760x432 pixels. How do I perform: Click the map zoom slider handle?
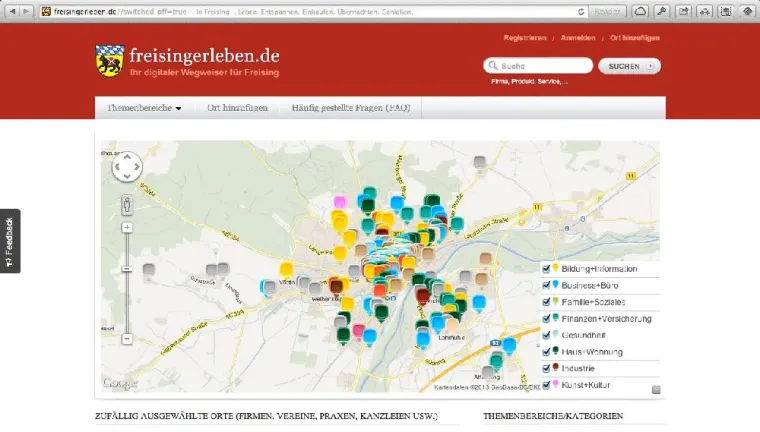coord(127,269)
